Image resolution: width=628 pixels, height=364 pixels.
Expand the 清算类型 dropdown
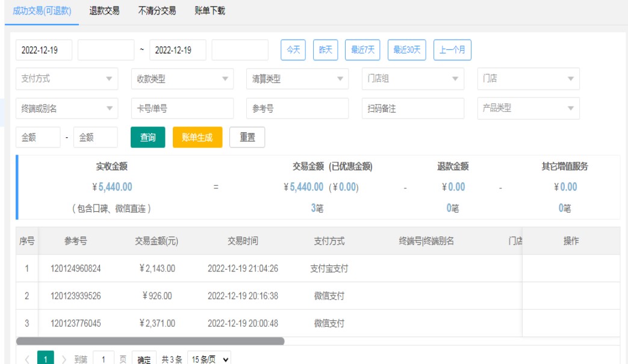pos(297,79)
